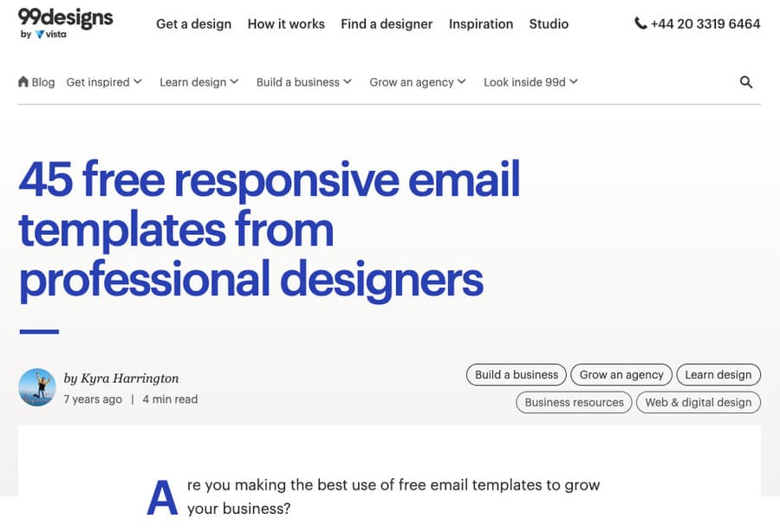Viewport: 780px width, 532px height.
Task: Click the Web & digital design tag
Action: (x=699, y=402)
